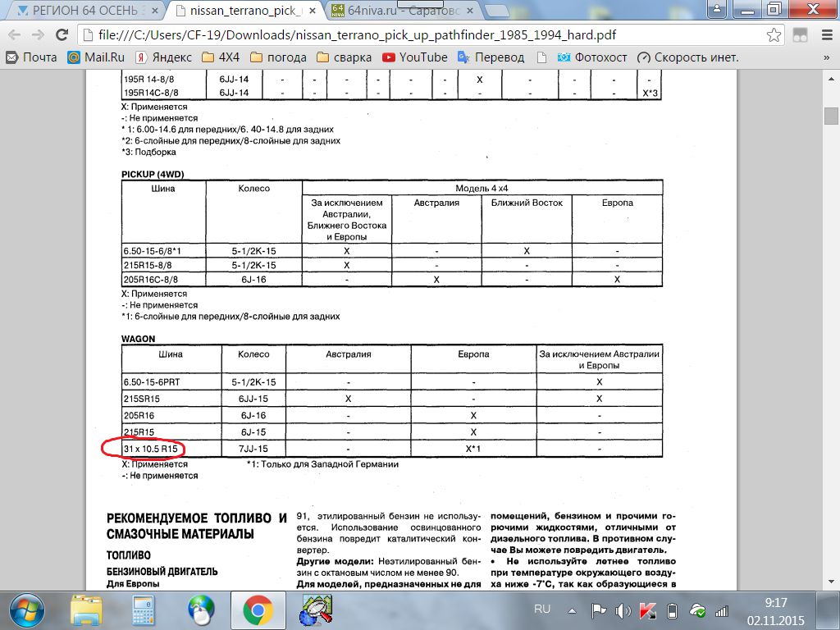Screen dimensions: 840x630
Task: Open the Chrome hamburger menu
Action: (x=824, y=36)
